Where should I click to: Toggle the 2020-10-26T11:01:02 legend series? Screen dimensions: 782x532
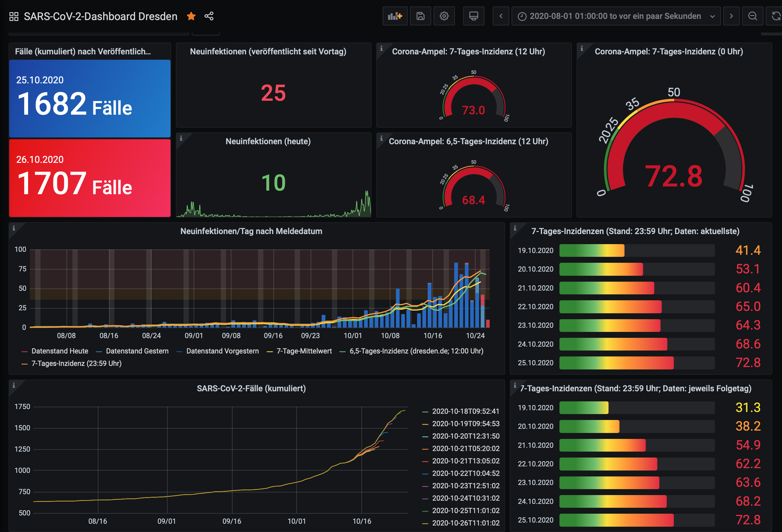tap(465, 523)
